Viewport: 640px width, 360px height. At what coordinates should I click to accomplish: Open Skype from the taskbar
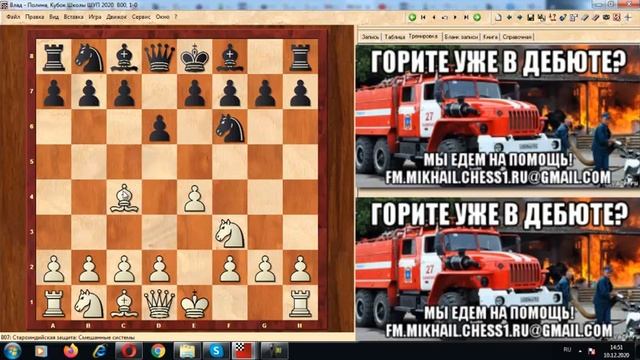click(x=216, y=351)
